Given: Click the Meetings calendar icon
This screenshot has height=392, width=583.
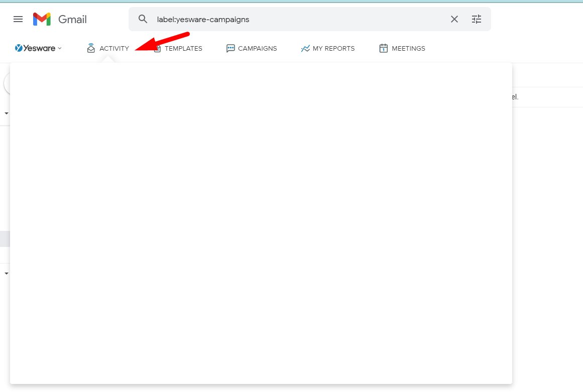Looking at the screenshot, I should [x=383, y=48].
